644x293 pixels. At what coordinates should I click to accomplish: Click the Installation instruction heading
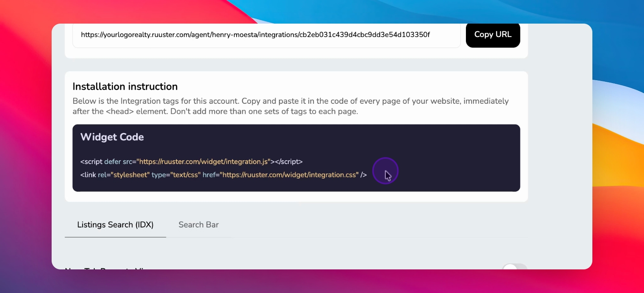click(x=125, y=87)
